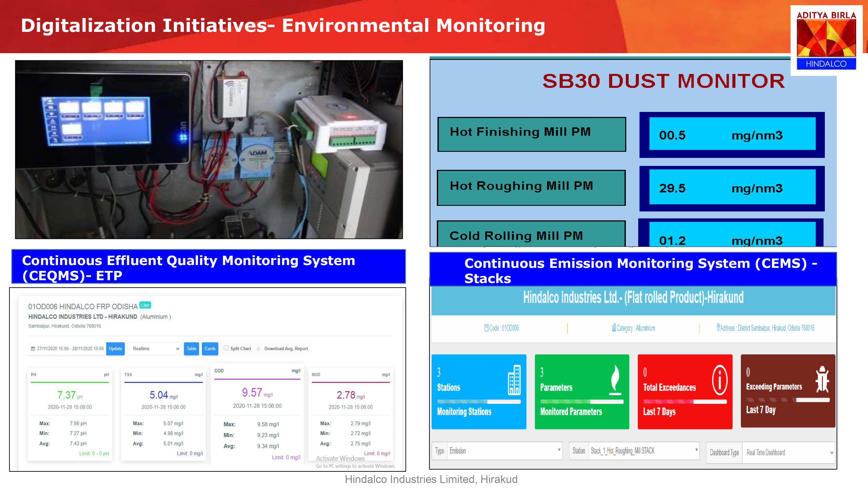
Task: Click the hamburger icon before Download Avg. Report
Action: pyautogui.click(x=258, y=349)
